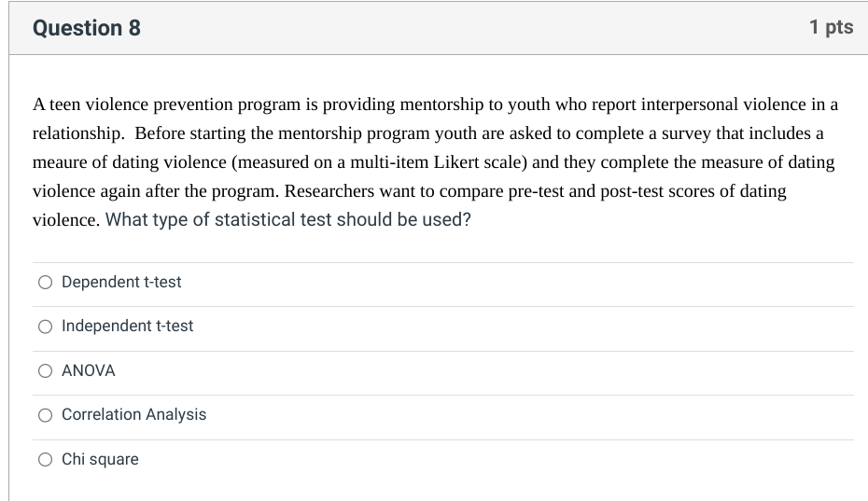Pick the Correlation Analysis radio button
Image resolution: width=868 pixels, height=501 pixels.
pos(45,415)
